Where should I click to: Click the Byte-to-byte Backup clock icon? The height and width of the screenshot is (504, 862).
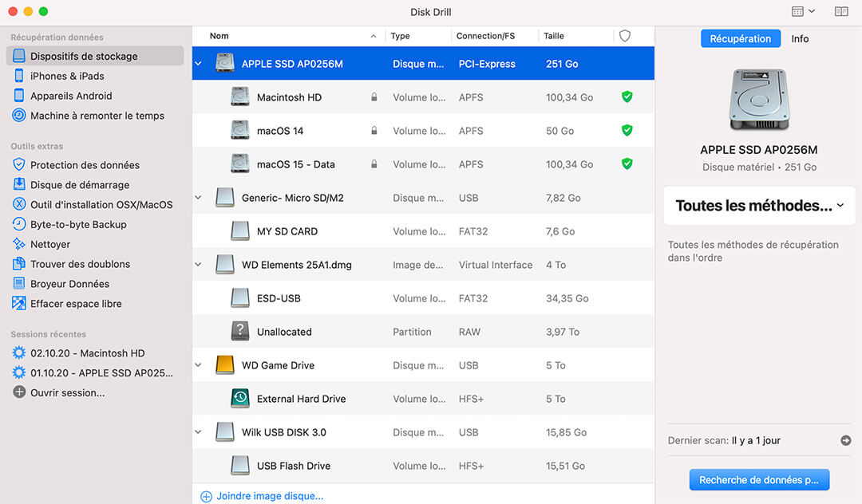18,224
